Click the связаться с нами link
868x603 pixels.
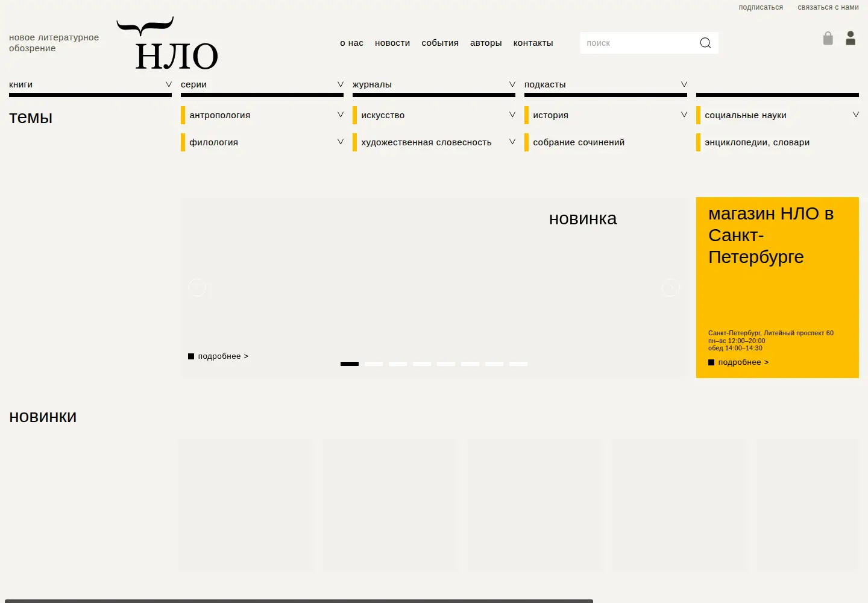tap(828, 7)
